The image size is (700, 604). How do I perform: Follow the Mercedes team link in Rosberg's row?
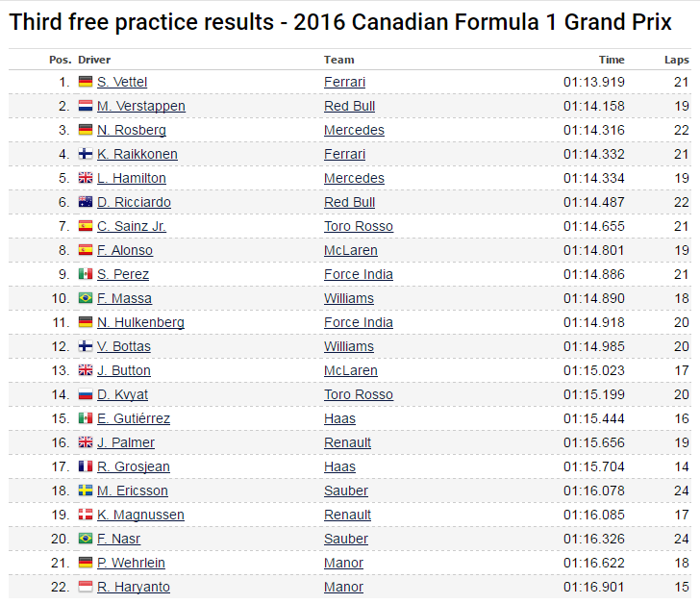(x=354, y=130)
